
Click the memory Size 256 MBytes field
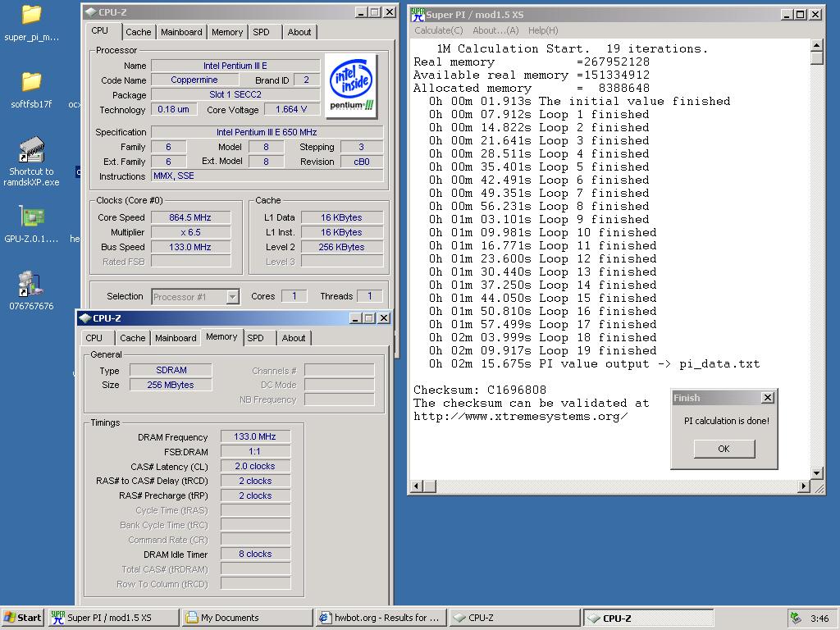(x=171, y=385)
